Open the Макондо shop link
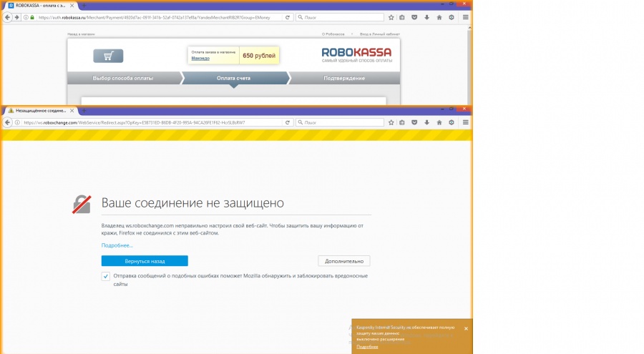The width and height of the screenshot is (644, 354). [200, 59]
